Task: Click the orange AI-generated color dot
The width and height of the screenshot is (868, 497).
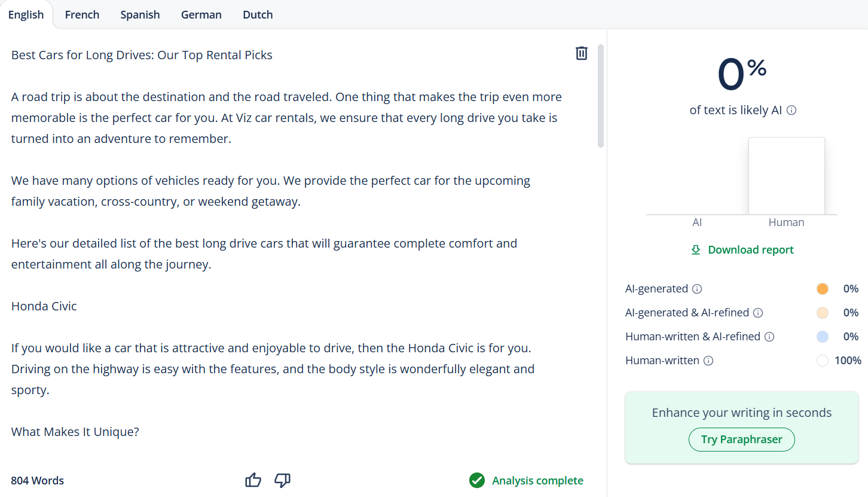Action: coord(823,289)
